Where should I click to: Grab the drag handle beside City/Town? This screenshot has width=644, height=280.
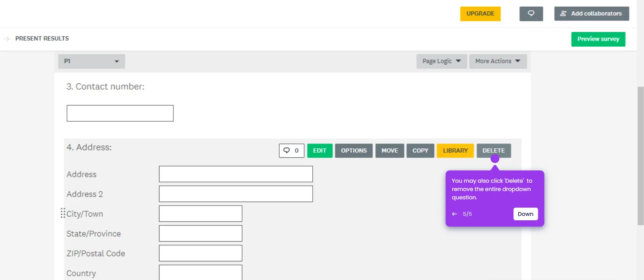pyautogui.click(x=63, y=213)
